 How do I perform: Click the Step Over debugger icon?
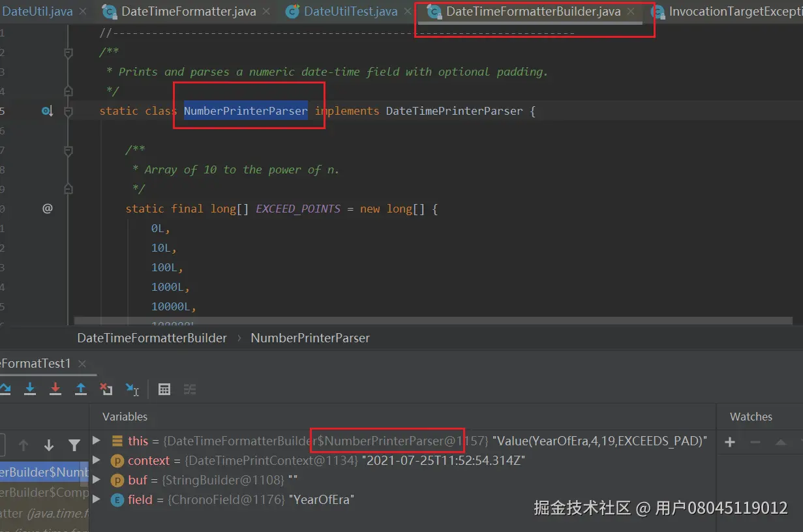[x=5, y=389]
